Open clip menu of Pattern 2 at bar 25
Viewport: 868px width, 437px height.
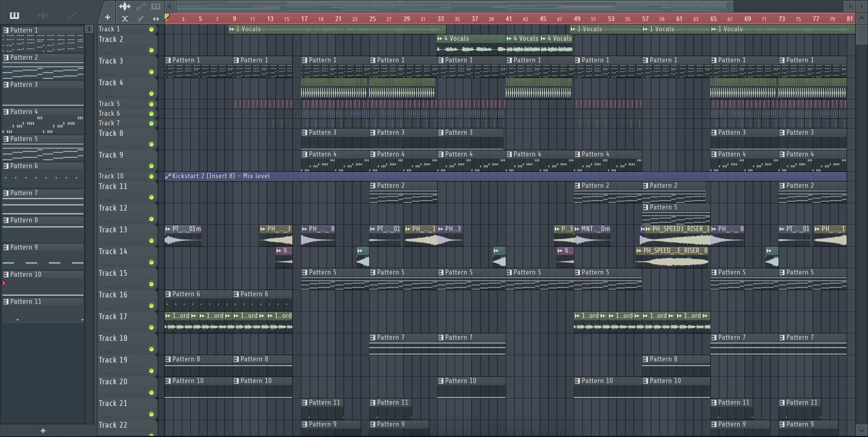[373, 185]
